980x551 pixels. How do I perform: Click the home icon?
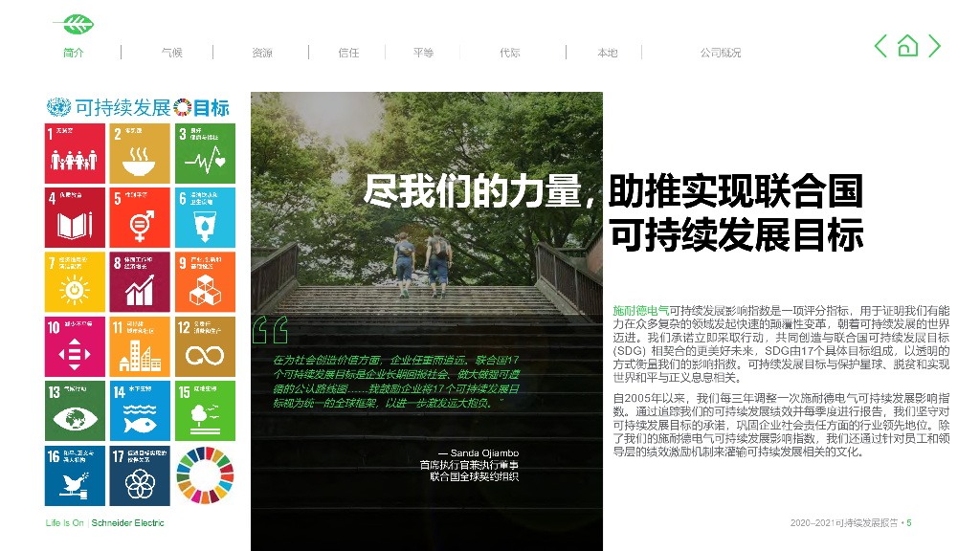tap(907, 46)
